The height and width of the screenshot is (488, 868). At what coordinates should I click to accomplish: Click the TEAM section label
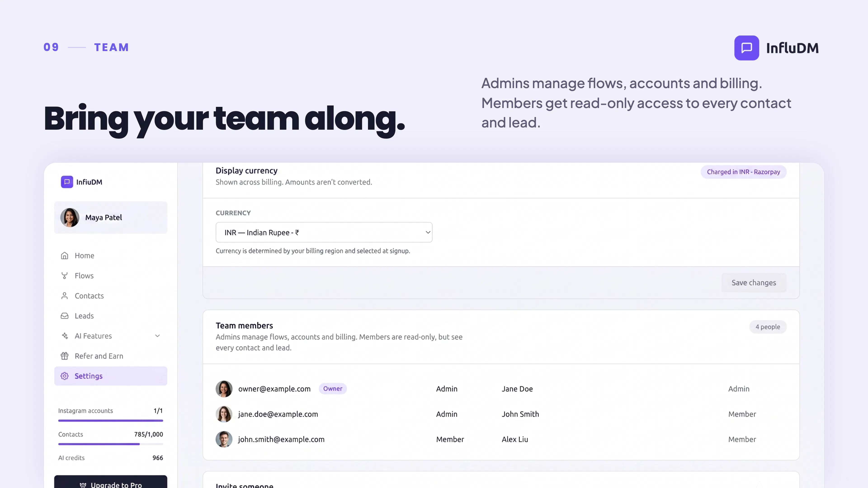[111, 47]
